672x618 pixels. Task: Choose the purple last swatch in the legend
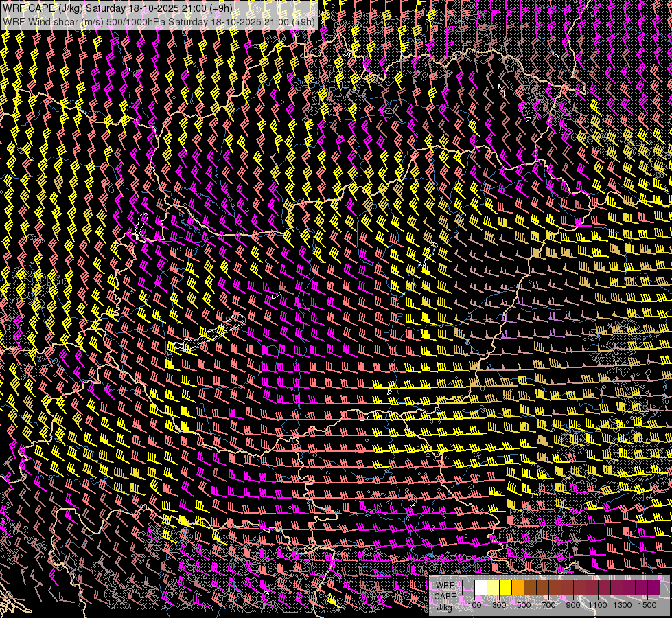tap(653, 588)
